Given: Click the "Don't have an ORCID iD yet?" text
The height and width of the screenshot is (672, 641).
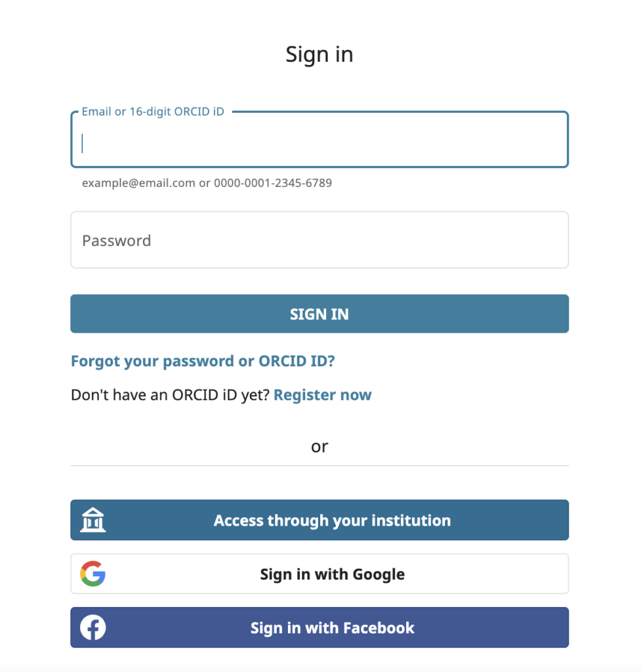Looking at the screenshot, I should 169,394.
